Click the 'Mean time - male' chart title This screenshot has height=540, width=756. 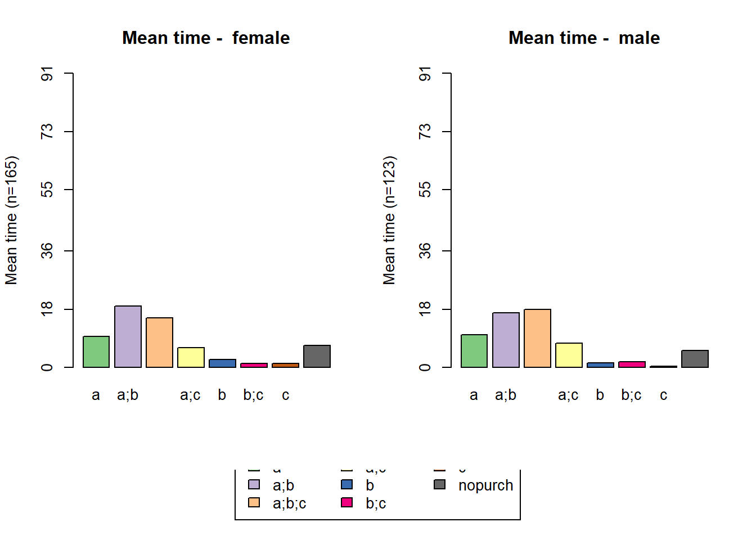pyautogui.click(x=584, y=38)
